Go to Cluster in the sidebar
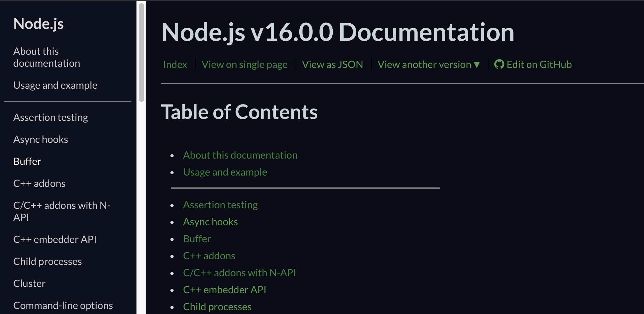 tap(29, 283)
